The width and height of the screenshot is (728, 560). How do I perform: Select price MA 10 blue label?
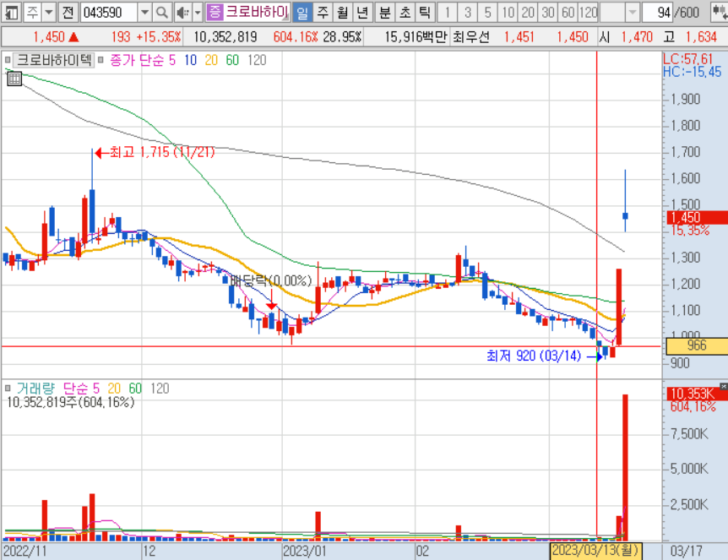(190, 60)
